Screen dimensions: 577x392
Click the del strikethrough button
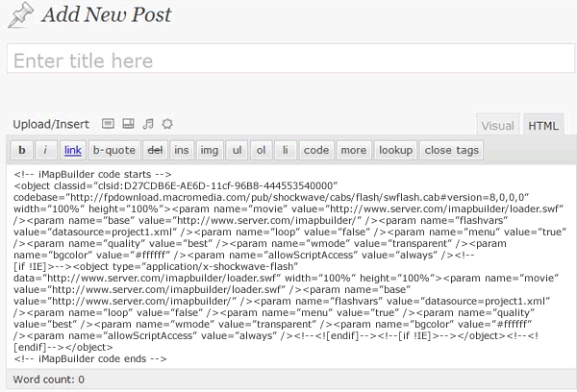pyautogui.click(x=155, y=150)
